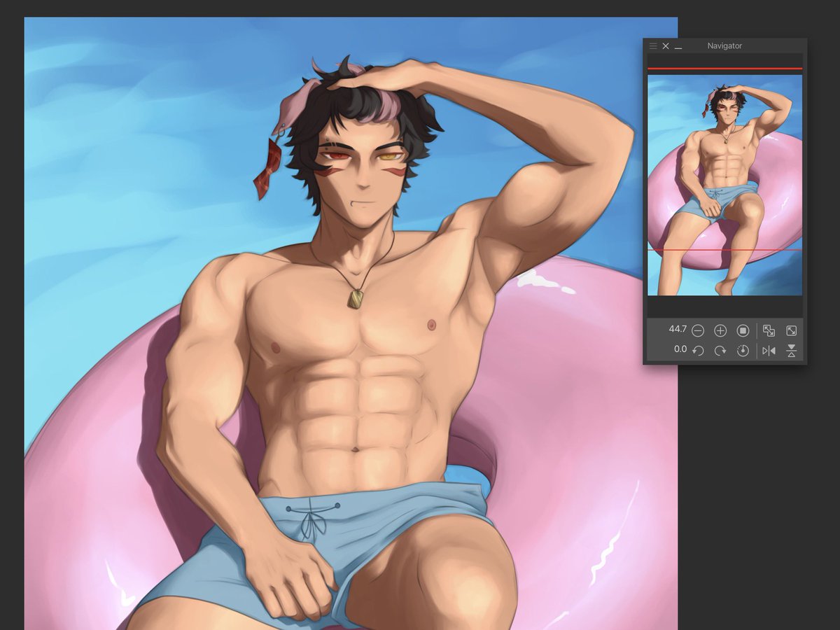Toggle fit to screen icon
Viewport: 840px width, 630px height.
coord(769,330)
